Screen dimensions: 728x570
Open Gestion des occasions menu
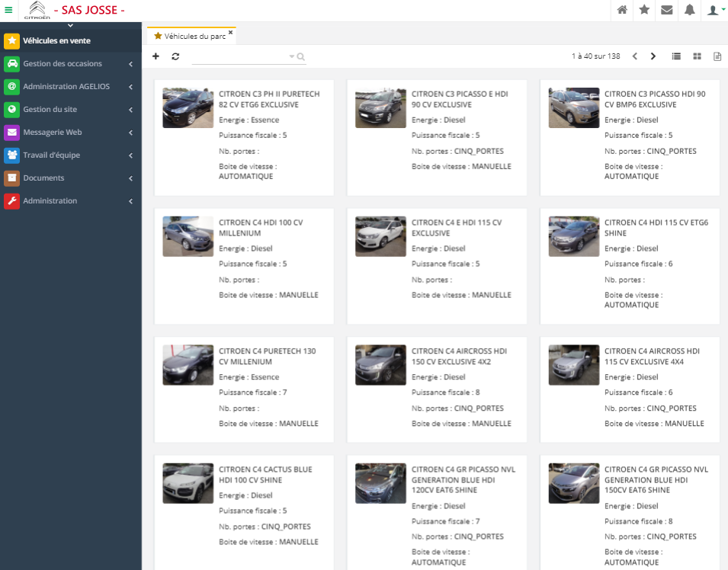(71, 63)
